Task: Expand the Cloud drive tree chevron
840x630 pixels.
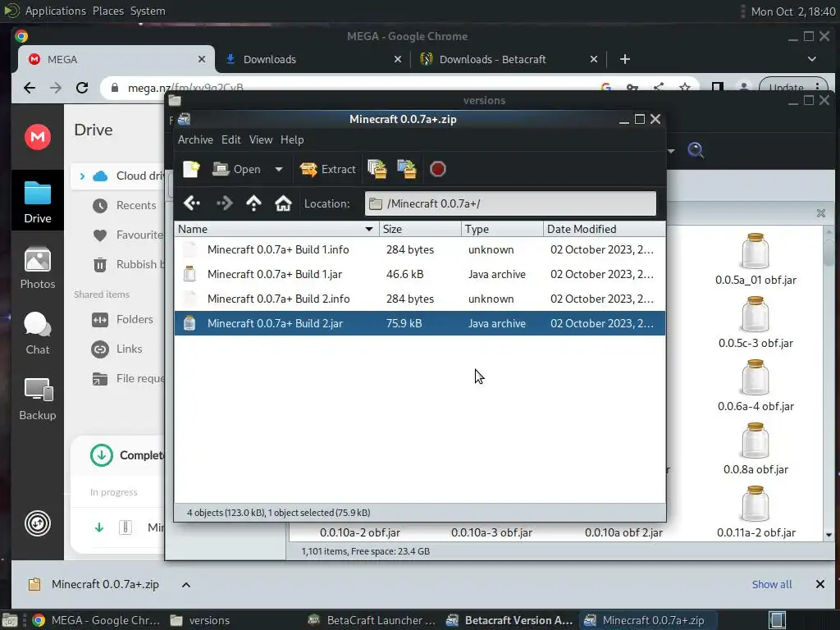Action: point(82,176)
